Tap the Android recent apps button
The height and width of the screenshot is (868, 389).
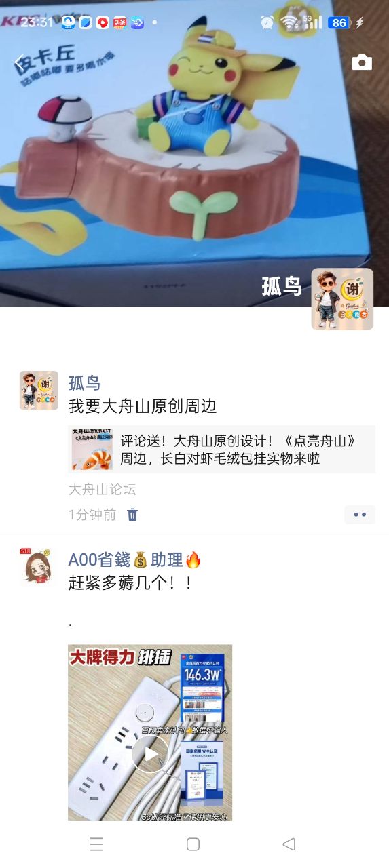click(x=97, y=844)
